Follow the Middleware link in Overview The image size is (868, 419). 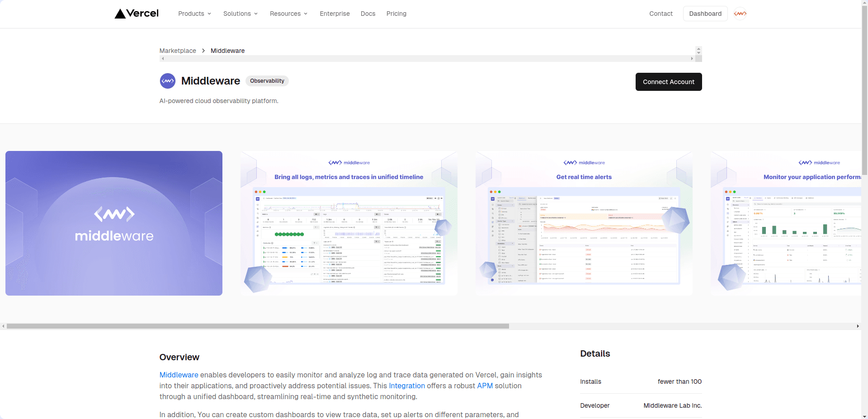[x=179, y=375]
